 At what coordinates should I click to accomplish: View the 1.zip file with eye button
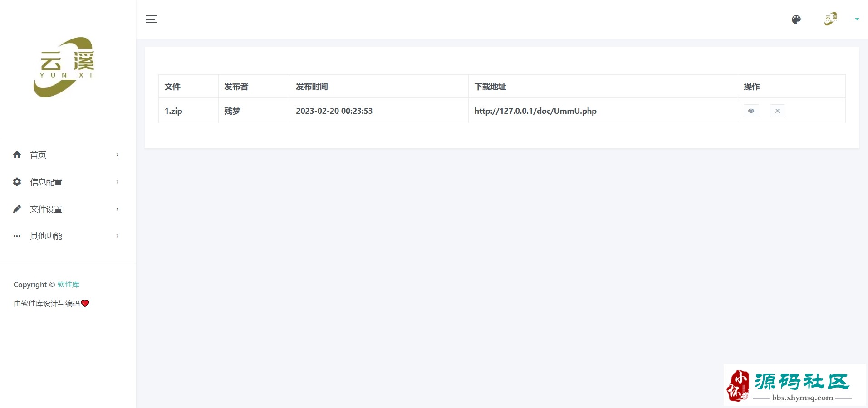(x=751, y=111)
